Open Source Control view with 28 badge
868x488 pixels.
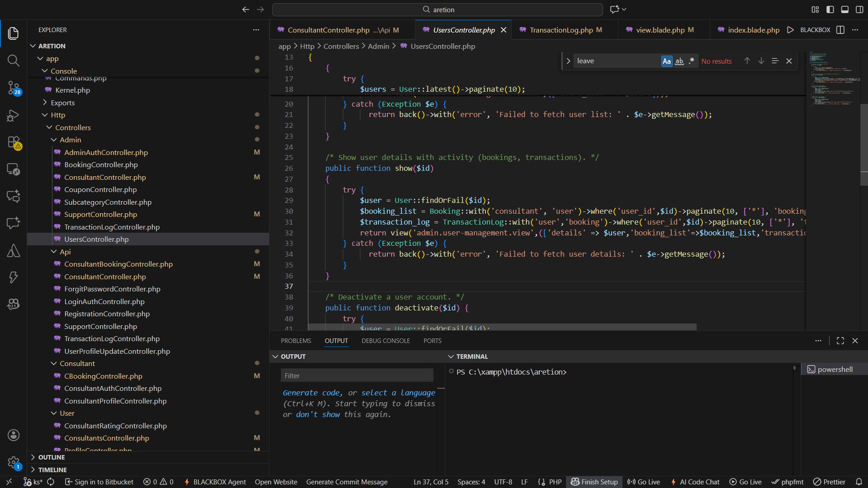click(13, 87)
